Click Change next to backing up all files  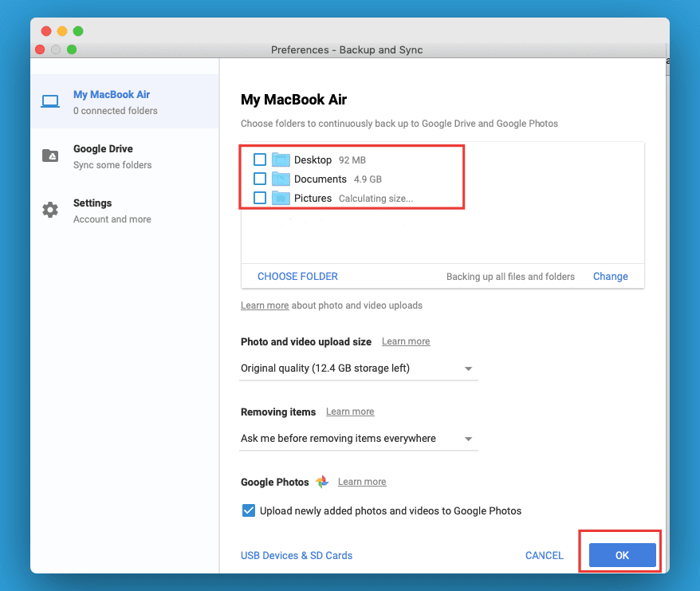[610, 276]
